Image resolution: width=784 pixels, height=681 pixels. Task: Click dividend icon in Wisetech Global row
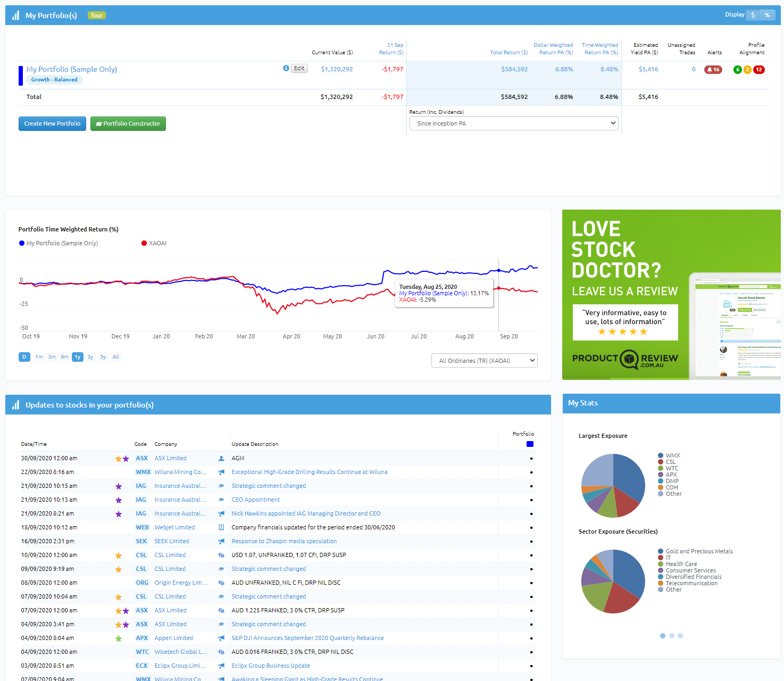pyautogui.click(x=221, y=652)
